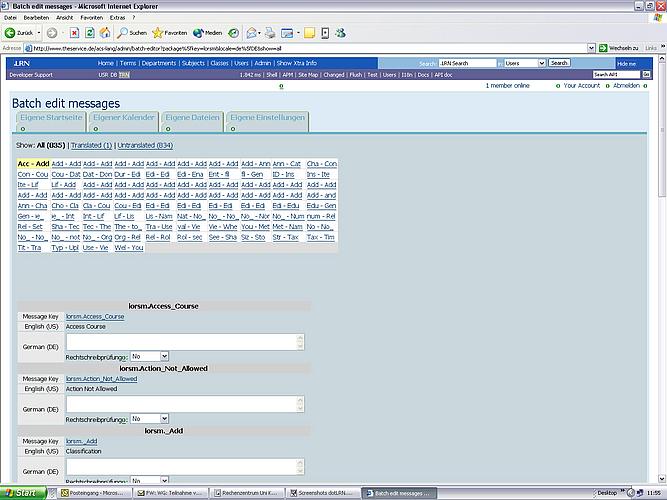Image resolution: width=667 pixels, height=500 pixels.
Task: Click the page icon in address bar
Action: point(29,49)
